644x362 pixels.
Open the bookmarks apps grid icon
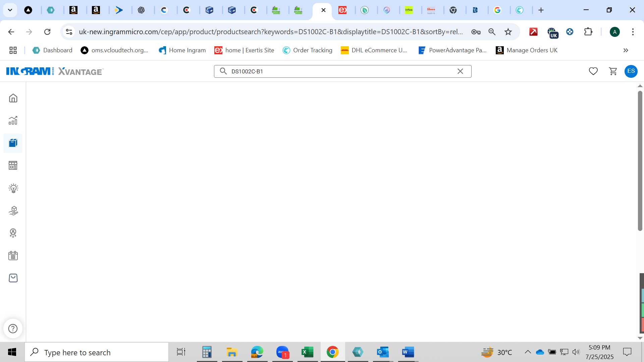tap(13, 50)
